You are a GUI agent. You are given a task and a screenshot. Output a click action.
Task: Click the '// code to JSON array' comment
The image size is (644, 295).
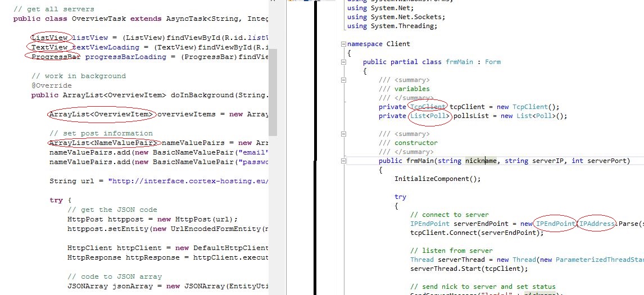pos(115,276)
